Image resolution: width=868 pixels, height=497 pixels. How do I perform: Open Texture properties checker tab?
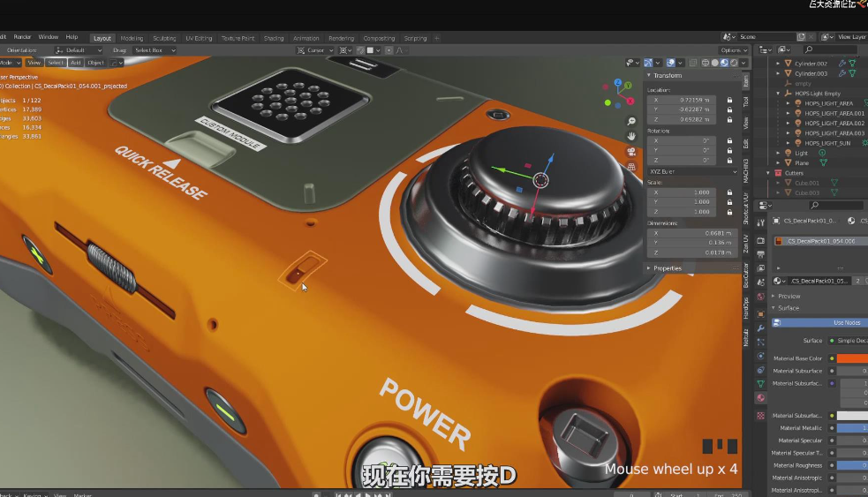[x=760, y=415]
